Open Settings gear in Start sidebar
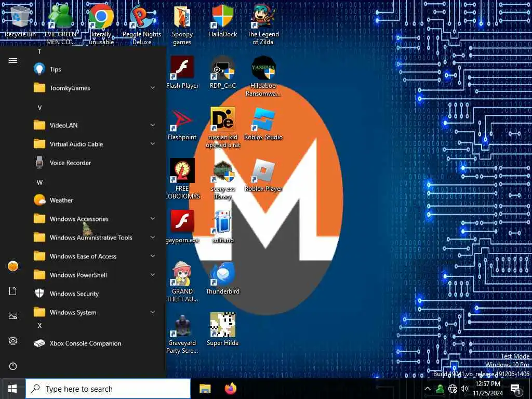The height and width of the screenshot is (399, 532). (x=13, y=341)
